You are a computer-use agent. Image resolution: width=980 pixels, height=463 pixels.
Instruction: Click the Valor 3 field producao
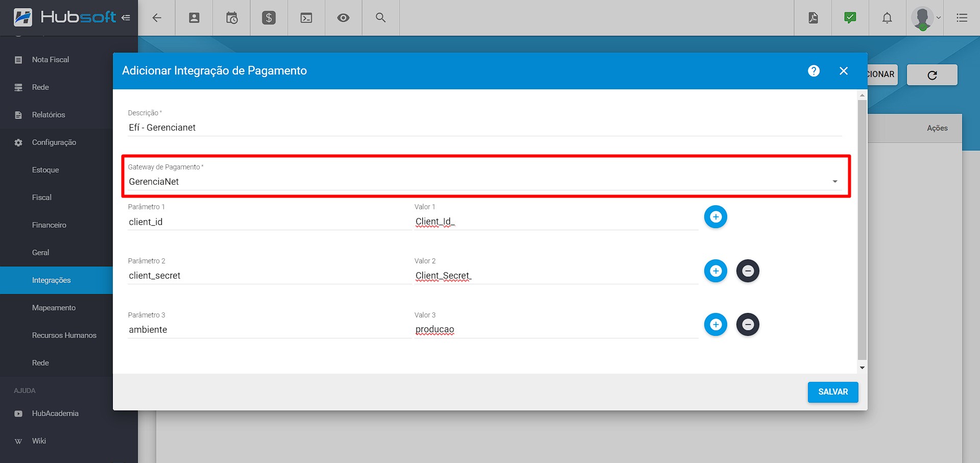point(556,330)
